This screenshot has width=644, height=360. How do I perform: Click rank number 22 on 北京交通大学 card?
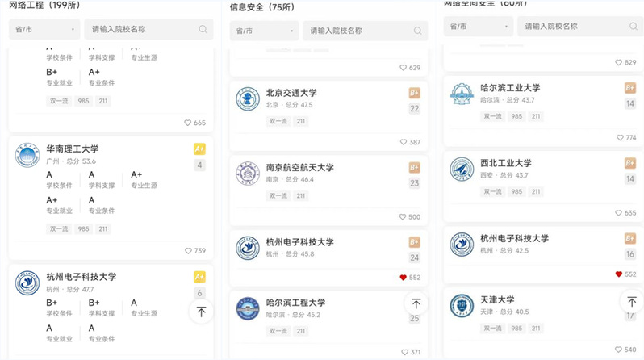(415, 108)
